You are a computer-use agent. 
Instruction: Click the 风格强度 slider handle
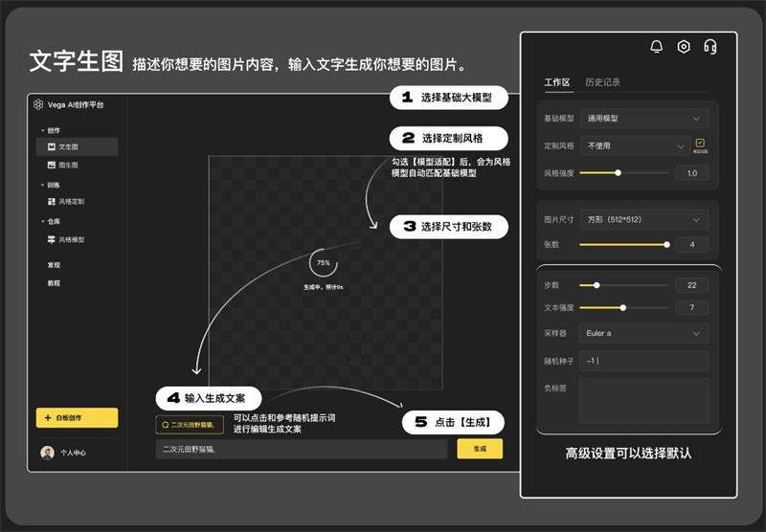coord(618,173)
